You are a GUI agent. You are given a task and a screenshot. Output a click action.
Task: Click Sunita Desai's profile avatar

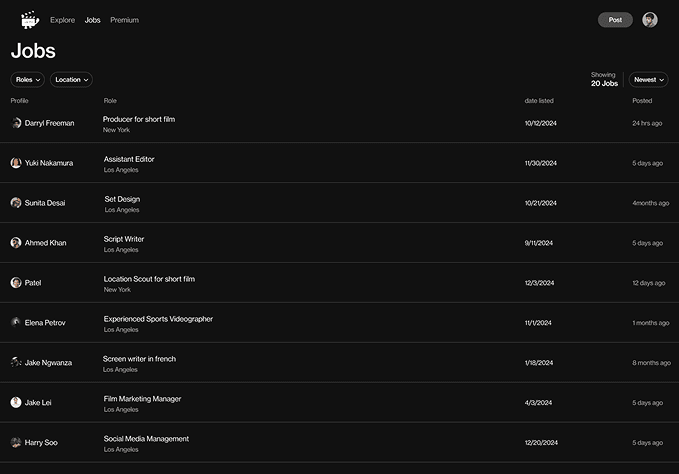coord(16,203)
